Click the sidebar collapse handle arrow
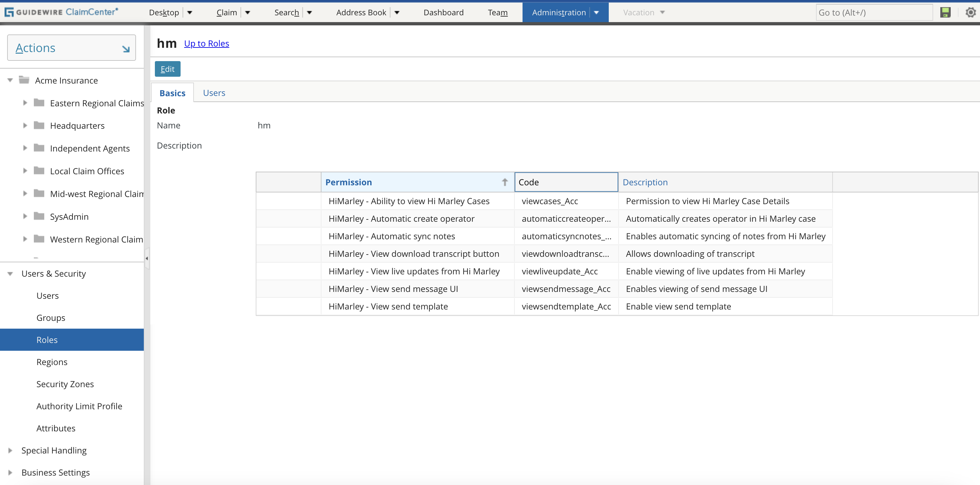Screen dimensions: 980x485 pyautogui.click(x=146, y=258)
